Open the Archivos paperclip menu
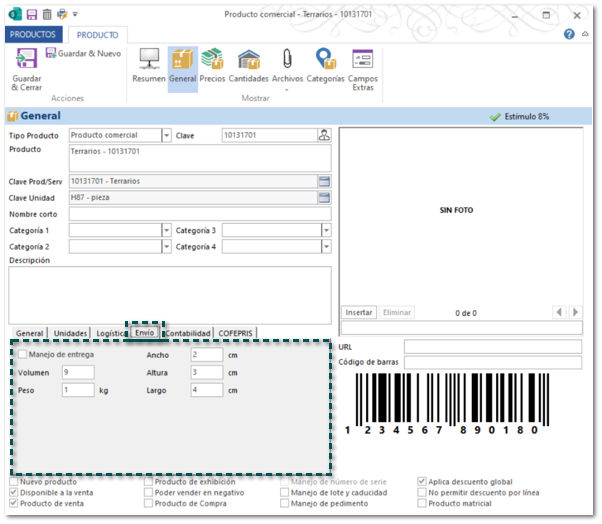 pos(287,59)
